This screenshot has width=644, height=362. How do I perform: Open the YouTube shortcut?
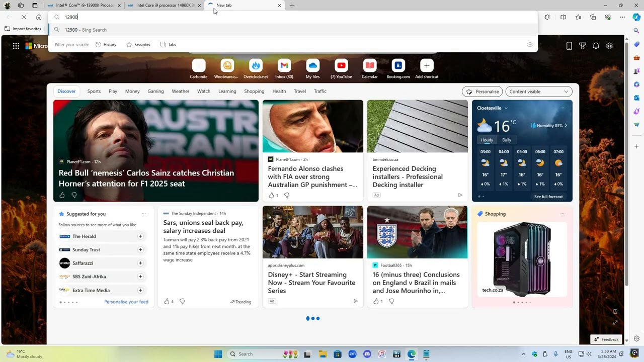click(341, 69)
